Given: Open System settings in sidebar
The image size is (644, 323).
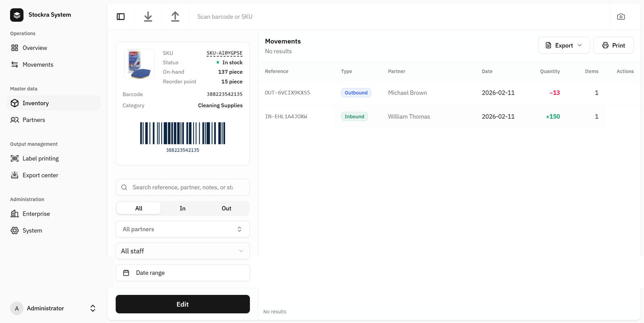Looking at the screenshot, I should coord(32,230).
